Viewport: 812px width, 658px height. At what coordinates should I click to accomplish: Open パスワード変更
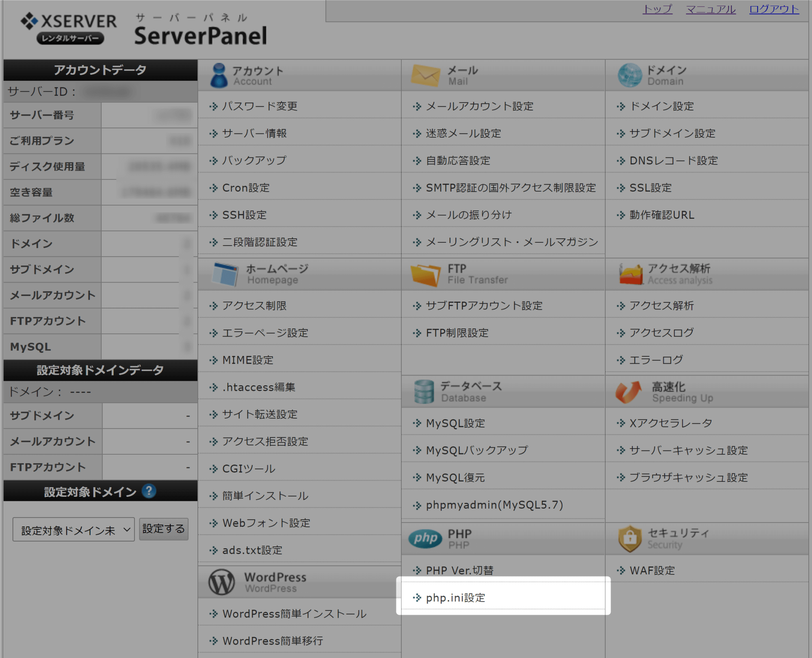(x=260, y=106)
